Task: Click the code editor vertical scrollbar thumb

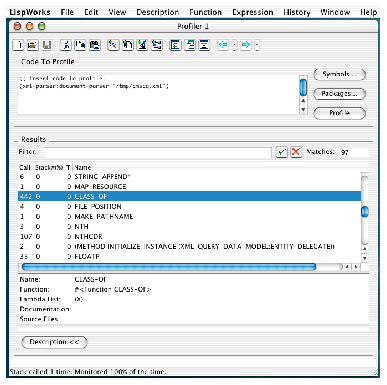Action: pos(303,87)
